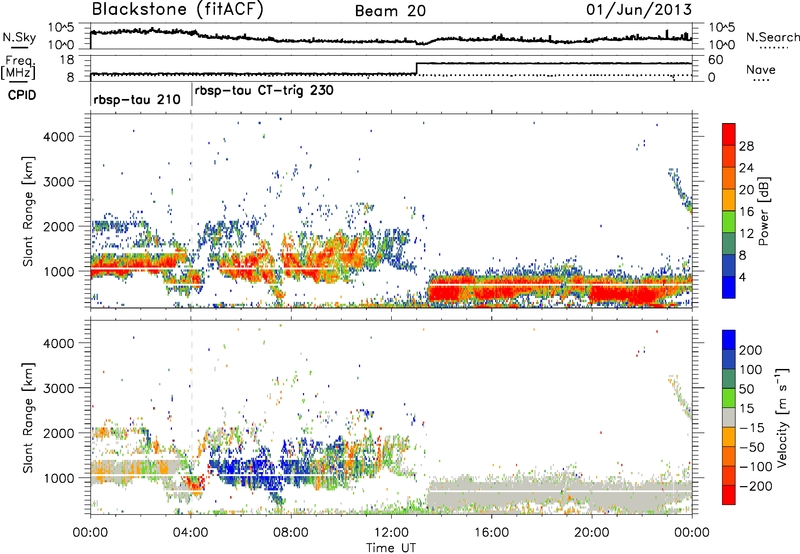This screenshot has height=554, width=800.
Task: Click the '12:00' time axis label
Action: tap(391, 533)
